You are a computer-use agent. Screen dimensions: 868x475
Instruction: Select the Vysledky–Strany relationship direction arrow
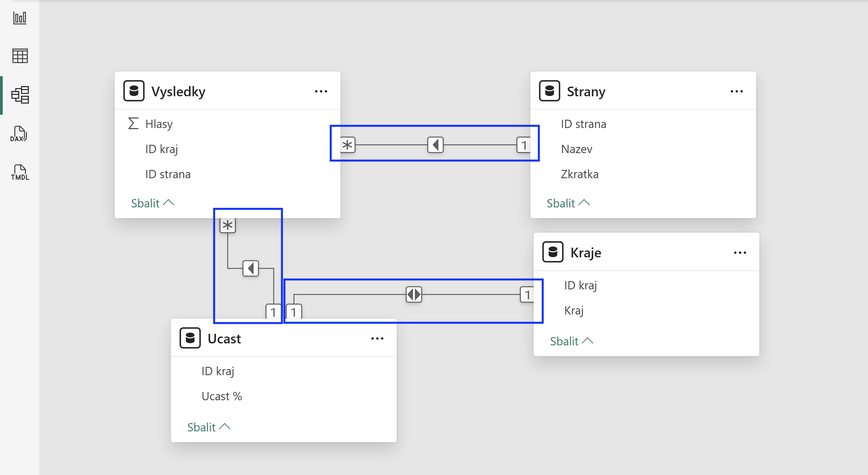coord(435,145)
